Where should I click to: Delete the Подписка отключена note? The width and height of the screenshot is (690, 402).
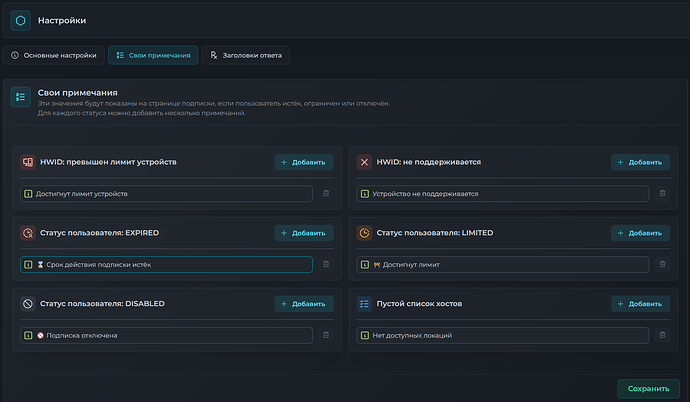[326, 335]
